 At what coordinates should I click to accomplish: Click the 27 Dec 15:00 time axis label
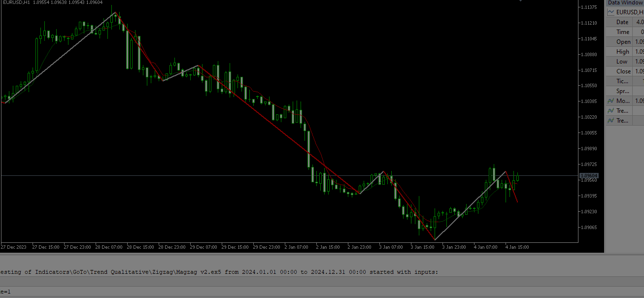[46, 247]
